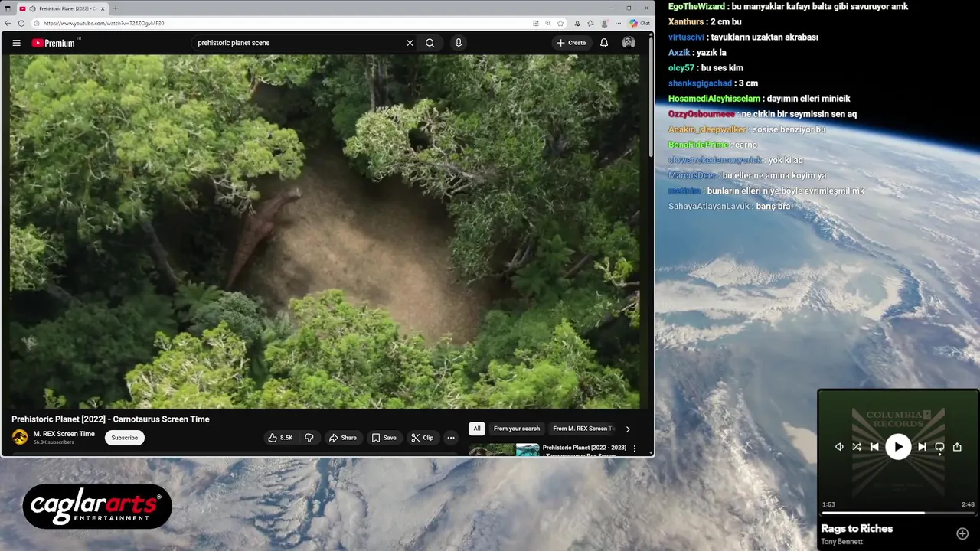
Task: Start voice search with the microphone icon
Action: 459,43
